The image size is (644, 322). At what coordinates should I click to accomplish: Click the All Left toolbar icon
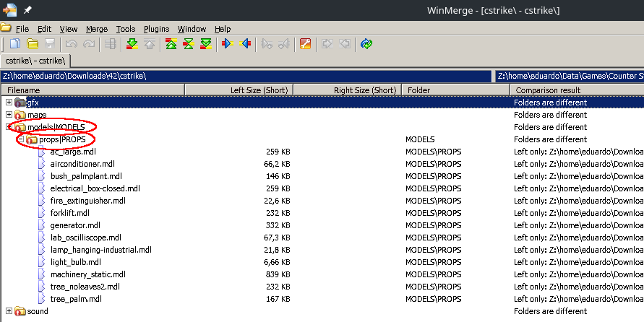pos(344,43)
